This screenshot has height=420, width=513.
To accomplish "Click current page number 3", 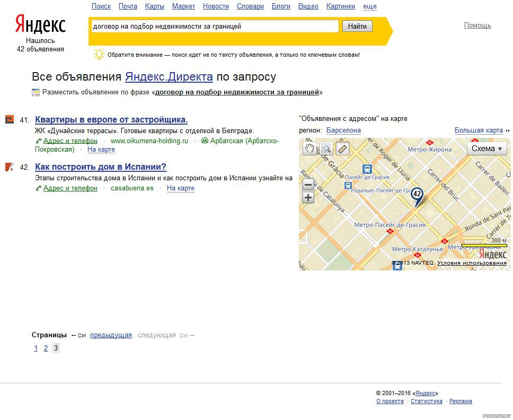I will [56, 348].
